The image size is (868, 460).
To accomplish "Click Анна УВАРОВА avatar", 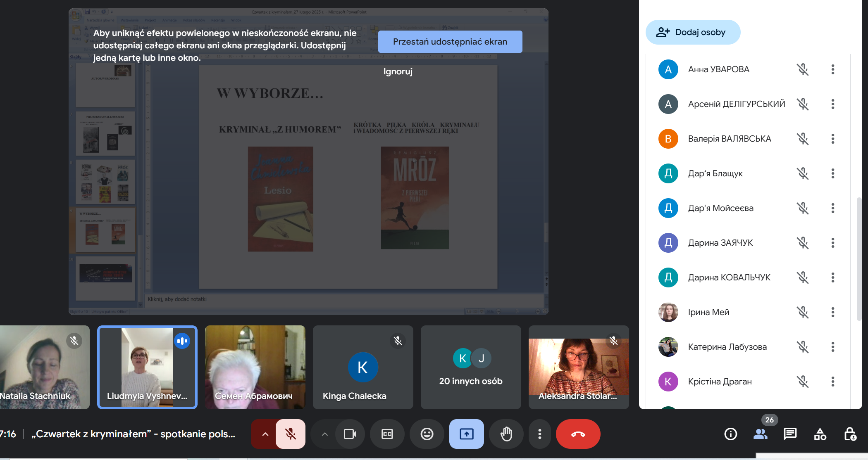I will click(668, 69).
